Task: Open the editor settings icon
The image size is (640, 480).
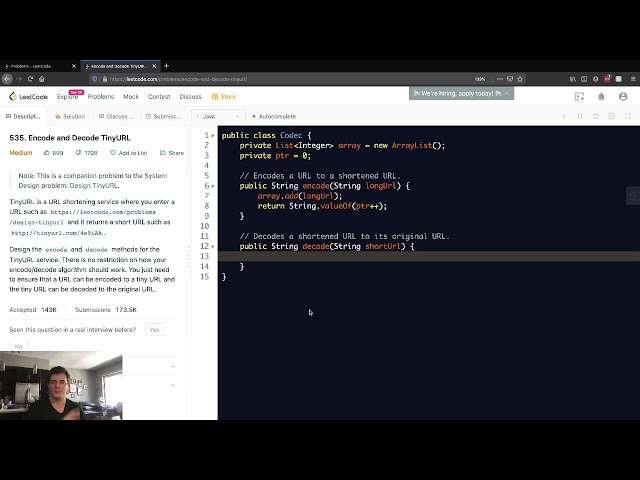Action: (x=611, y=116)
